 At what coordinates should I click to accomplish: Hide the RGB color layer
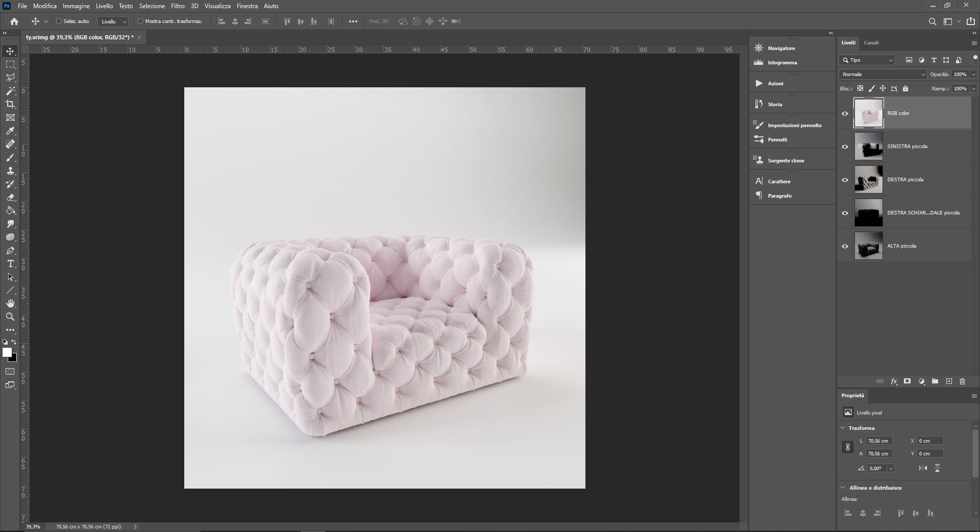click(x=845, y=113)
